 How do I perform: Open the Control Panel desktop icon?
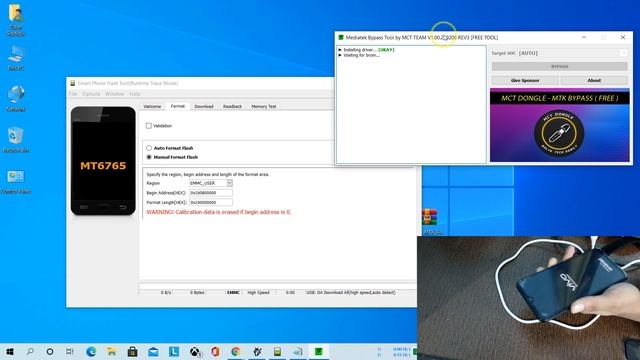16,181
